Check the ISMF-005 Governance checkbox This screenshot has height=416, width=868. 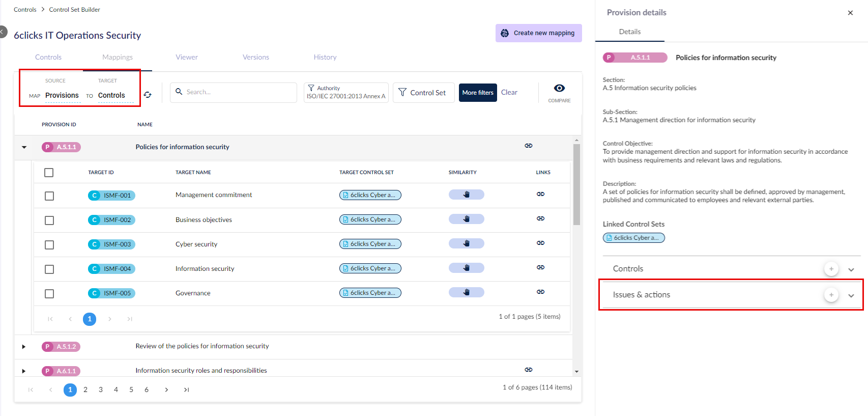(49, 294)
